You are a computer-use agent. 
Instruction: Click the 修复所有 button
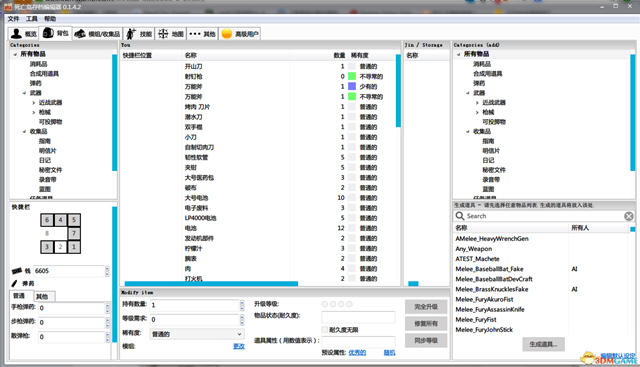[426, 323]
